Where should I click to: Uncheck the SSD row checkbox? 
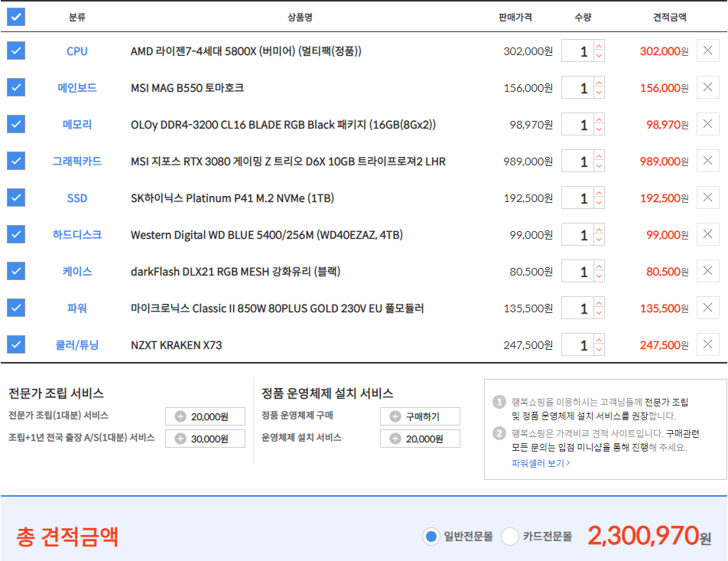tap(16, 197)
